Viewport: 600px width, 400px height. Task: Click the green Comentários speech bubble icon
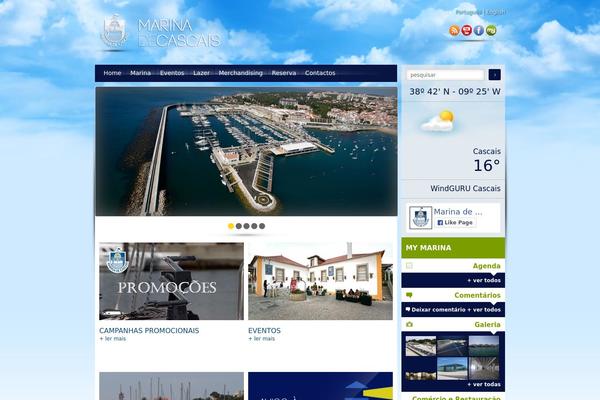[409, 295]
